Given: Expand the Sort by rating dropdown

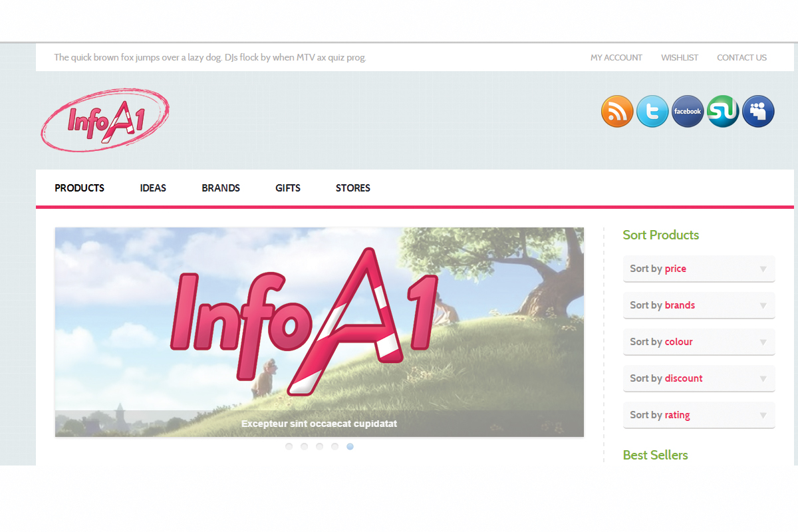Looking at the screenshot, I should coord(699,415).
